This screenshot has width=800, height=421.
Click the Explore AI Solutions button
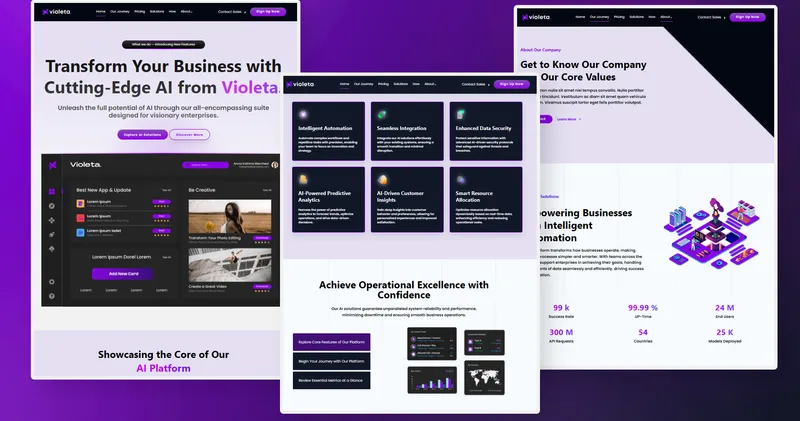click(x=141, y=134)
